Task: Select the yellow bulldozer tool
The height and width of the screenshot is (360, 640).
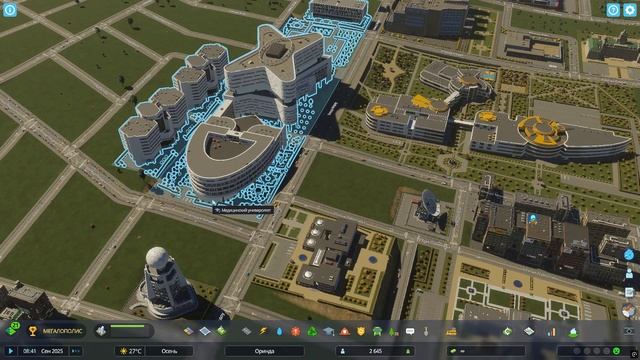Action: coord(451,331)
